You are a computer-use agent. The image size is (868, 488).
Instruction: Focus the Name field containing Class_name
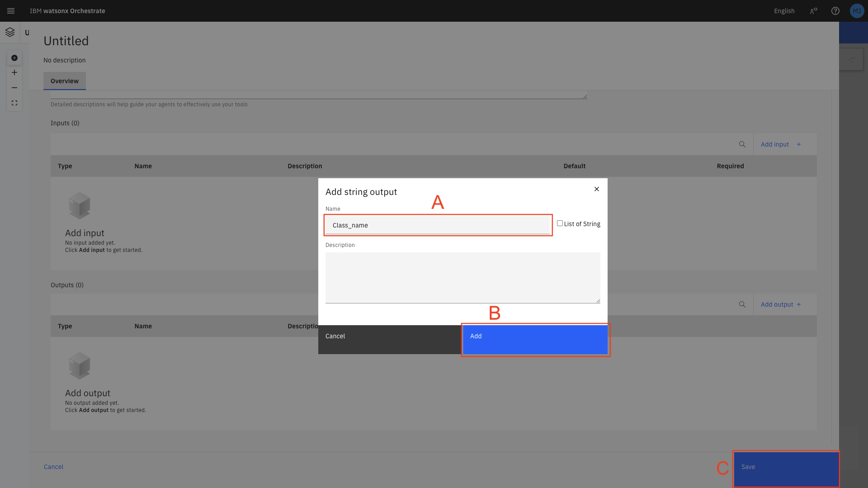click(437, 225)
